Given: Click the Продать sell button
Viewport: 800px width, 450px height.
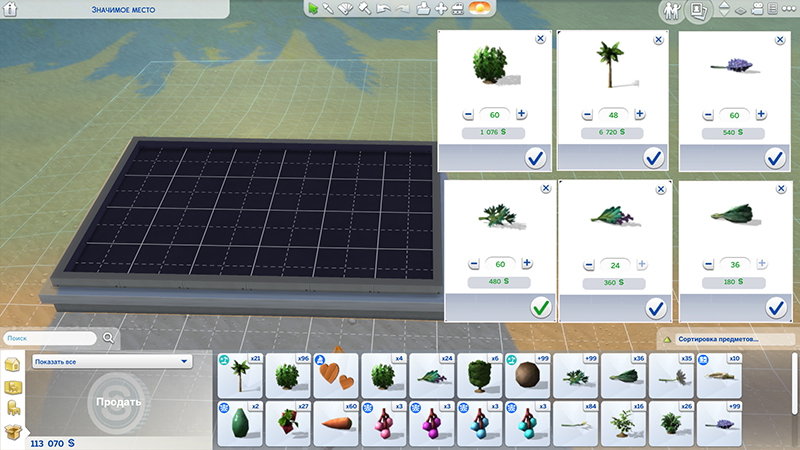Looking at the screenshot, I should [118, 402].
